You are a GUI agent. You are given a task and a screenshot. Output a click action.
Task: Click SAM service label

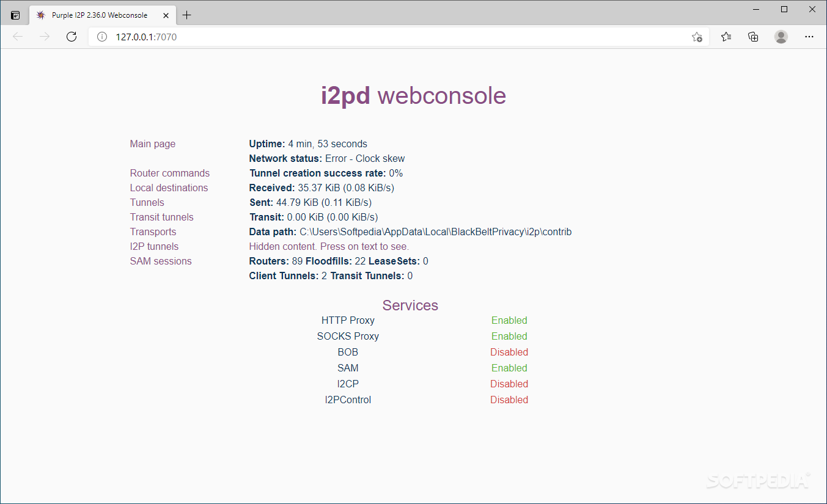pyautogui.click(x=348, y=368)
